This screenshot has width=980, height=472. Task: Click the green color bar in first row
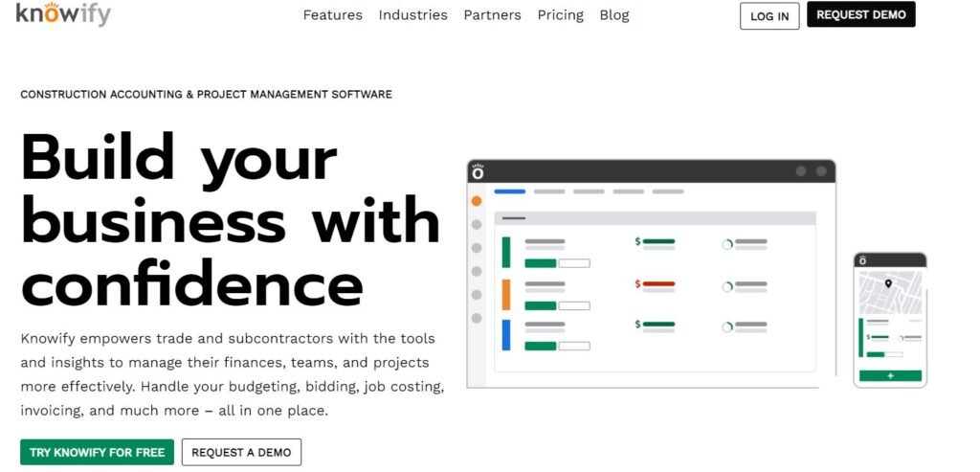pyautogui.click(x=506, y=252)
